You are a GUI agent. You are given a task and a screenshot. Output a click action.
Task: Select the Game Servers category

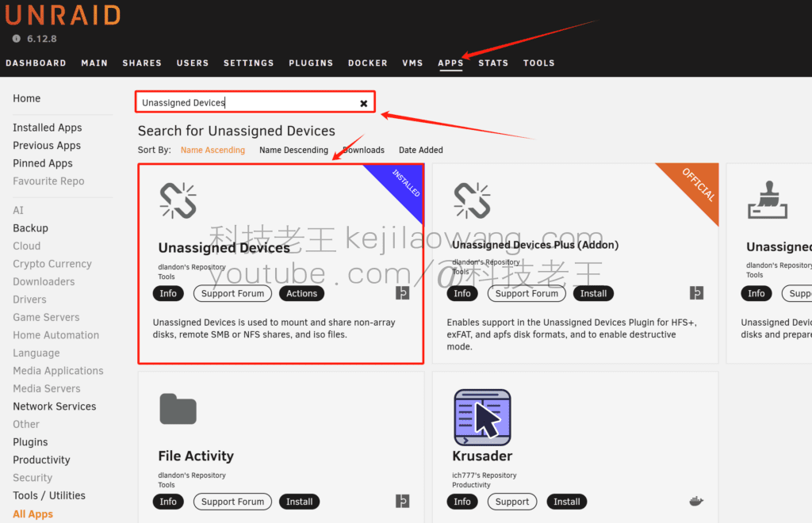[x=46, y=317]
